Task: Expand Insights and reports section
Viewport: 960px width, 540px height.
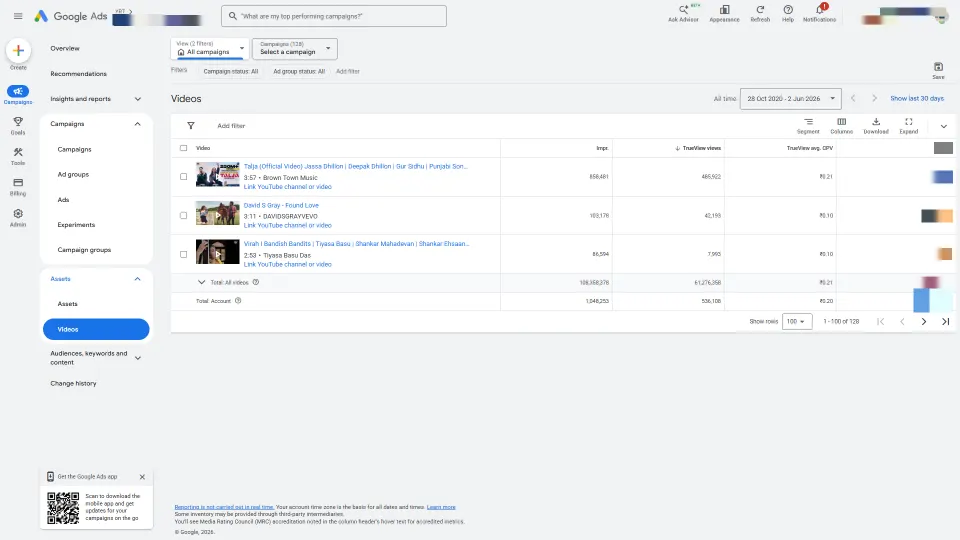Action: (x=96, y=99)
